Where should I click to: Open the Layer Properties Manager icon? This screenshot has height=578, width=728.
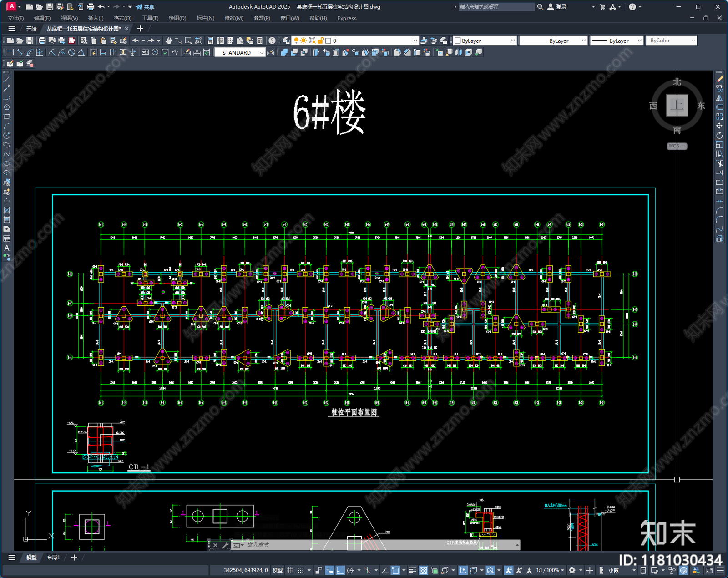pos(286,41)
